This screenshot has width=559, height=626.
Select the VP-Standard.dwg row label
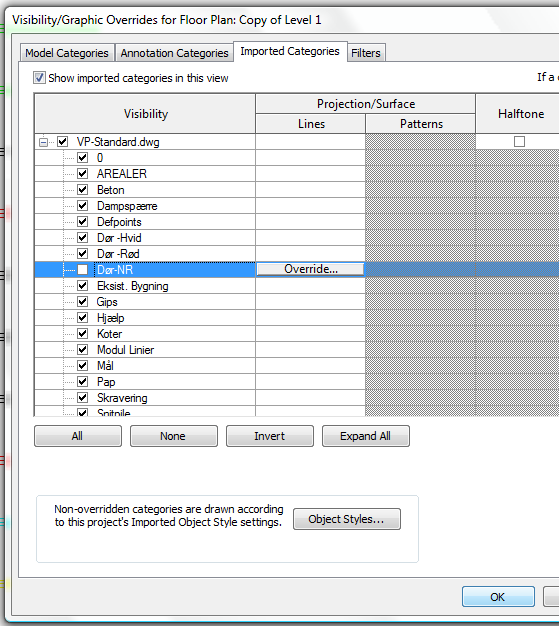pyautogui.click(x=118, y=142)
